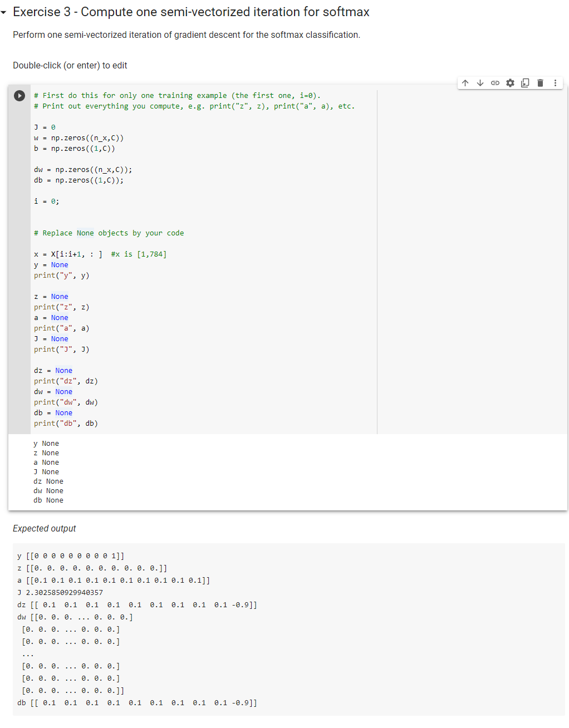
Task: Select the Exercise 3 heading text
Action: (190, 12)
